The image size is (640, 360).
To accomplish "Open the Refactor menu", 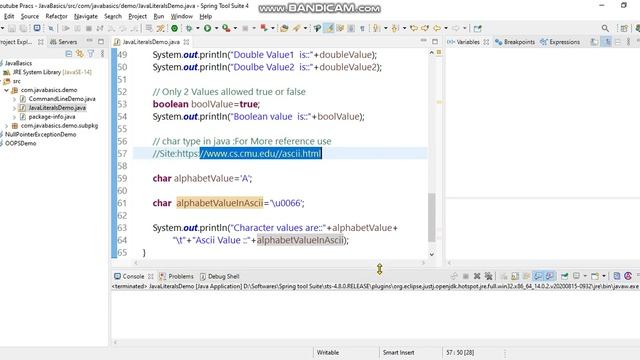I will coord(56,16).
